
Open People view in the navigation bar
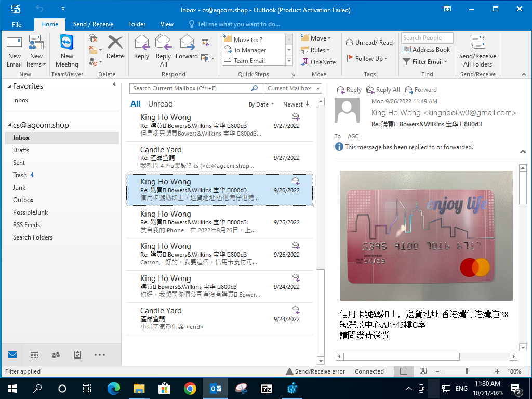point(56,355)
